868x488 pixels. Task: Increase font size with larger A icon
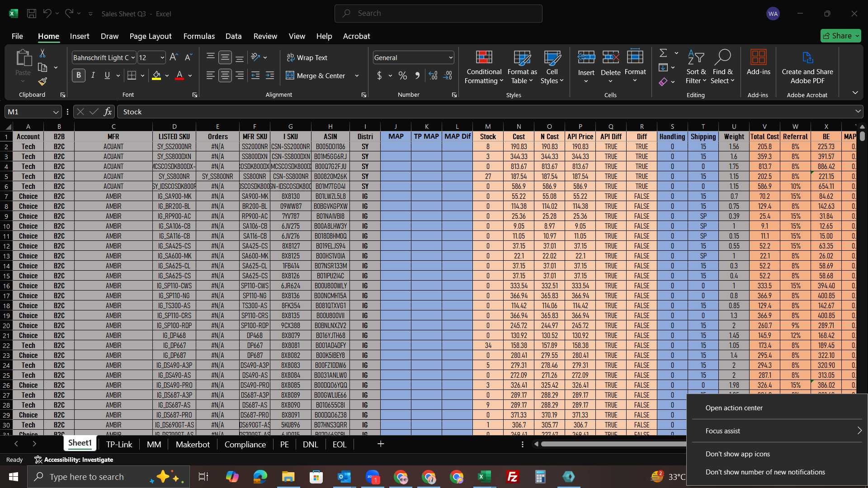(x=174, y=57)
